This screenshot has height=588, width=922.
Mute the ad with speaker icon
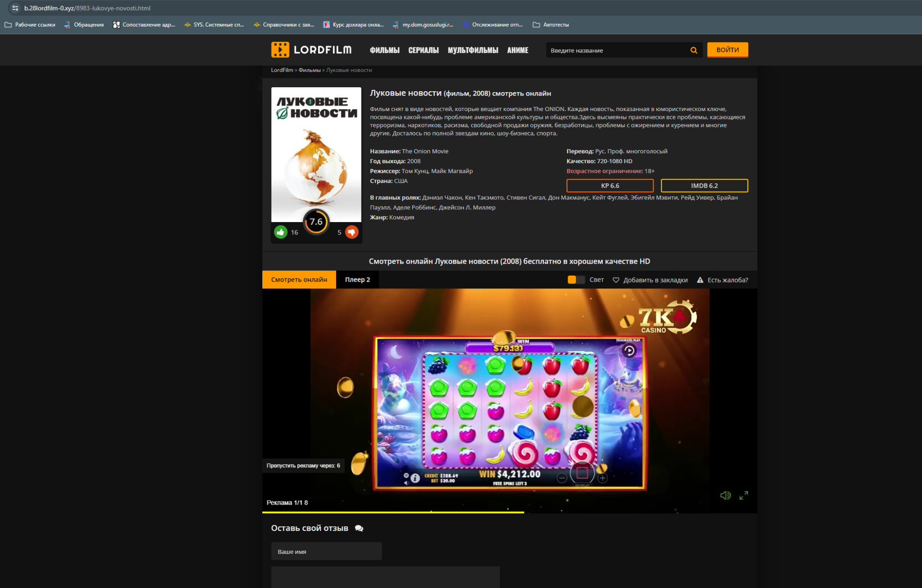[725, 495]
